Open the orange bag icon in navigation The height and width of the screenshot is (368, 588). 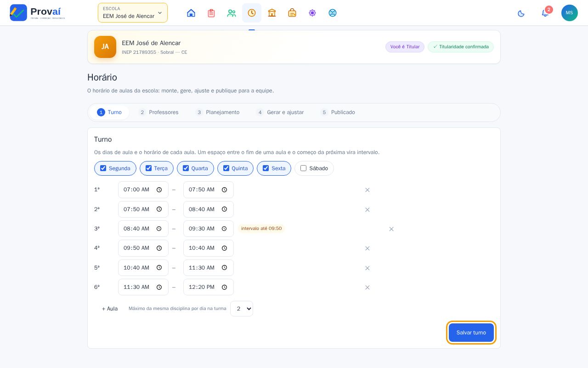coord(292,13)
